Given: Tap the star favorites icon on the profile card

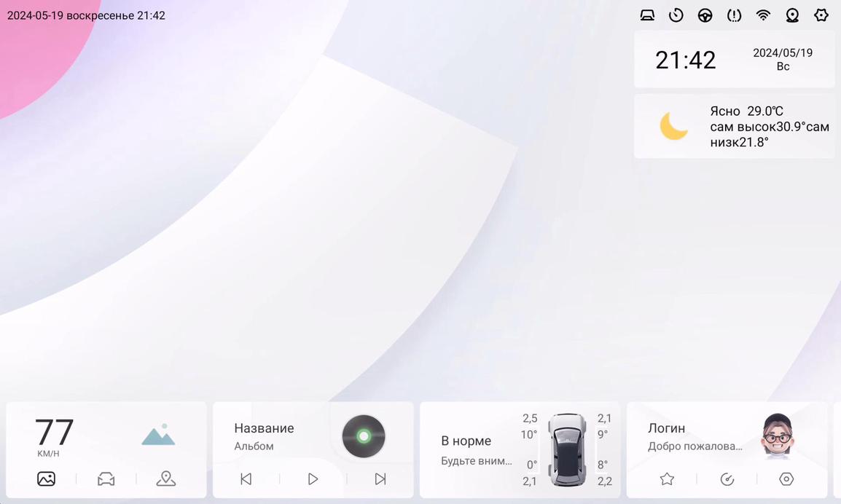Looking at the screenshot, I should pos(667,479).
